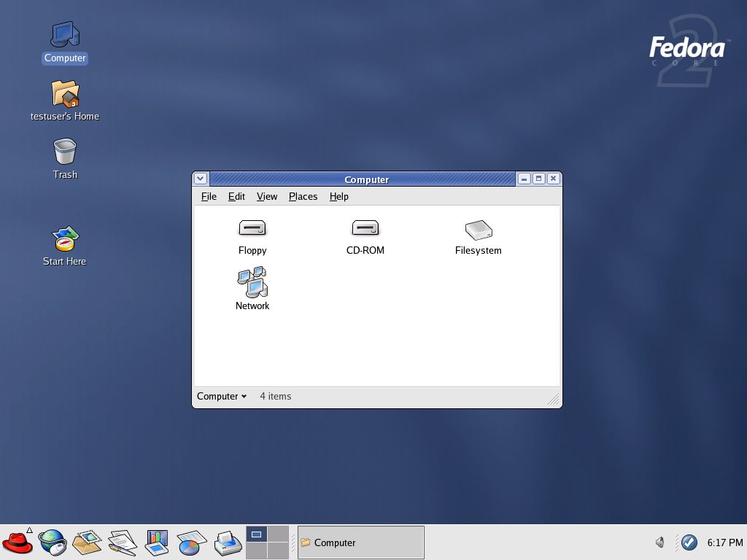Screen dimensions: 747x560
Task: Switch workspace using the workspace switcher
Action: point(267,542)
